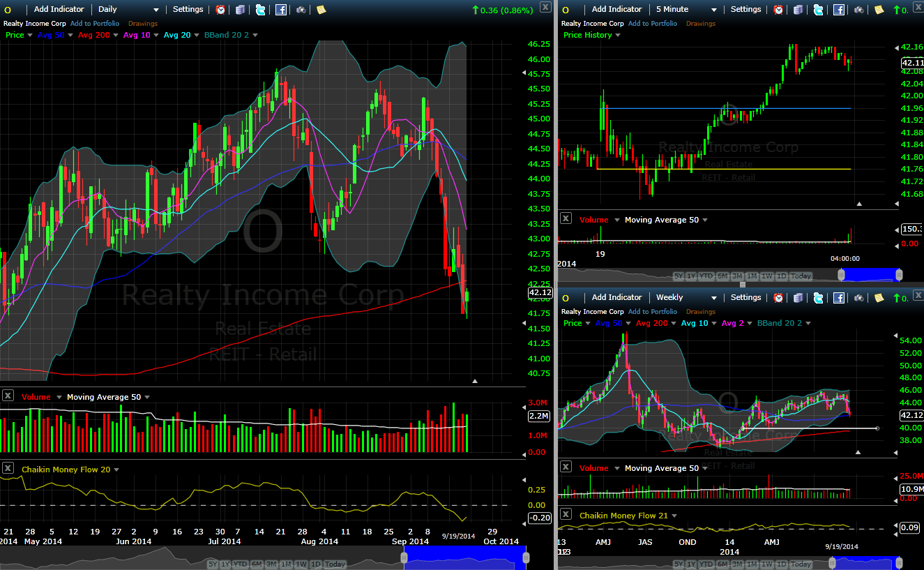
Task: Open the alert clock icon in Weekly chart
Action: pos(778,298)
